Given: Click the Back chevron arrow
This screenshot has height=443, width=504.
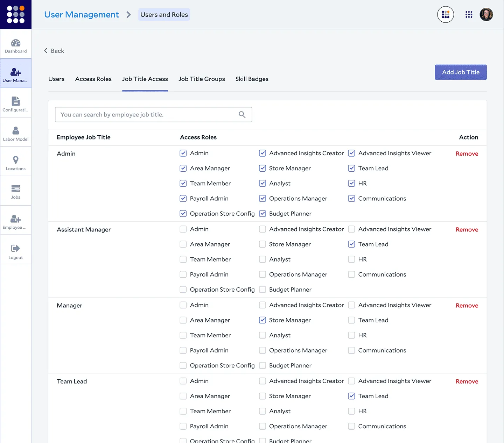Looking at the screenshot, I should pos(46,51).
